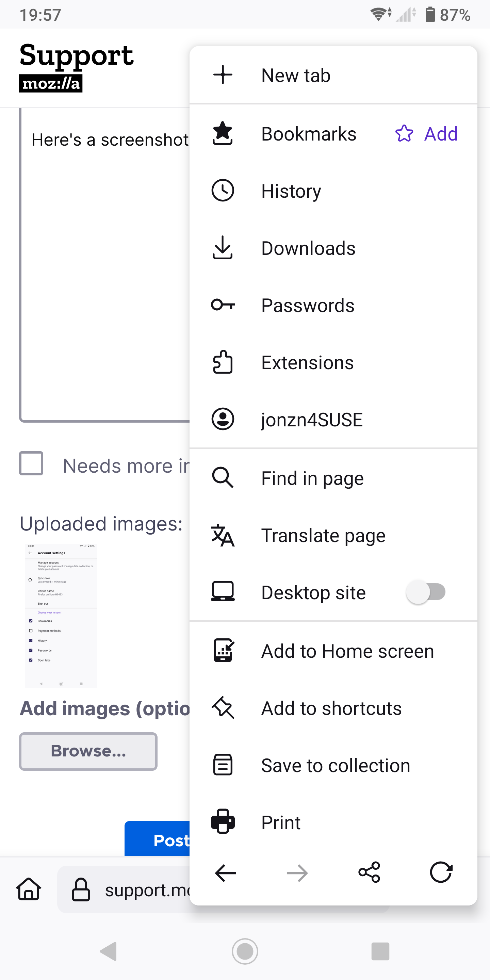Open the uploaded Account settings thumbnail
The height and width of the screenshot is (980, 490).
61,616
